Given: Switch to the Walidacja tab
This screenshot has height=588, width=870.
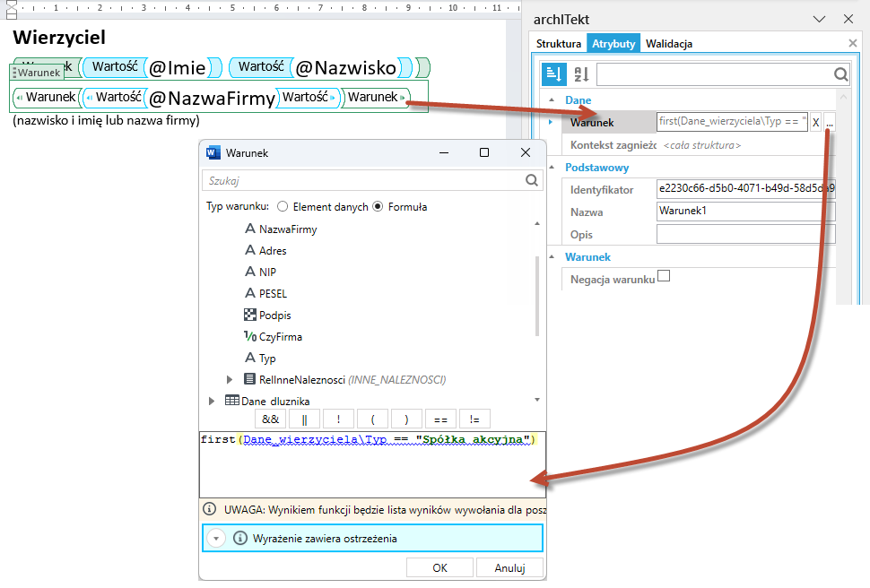Looking at the screenshot, I should click(x=668, y=44).
